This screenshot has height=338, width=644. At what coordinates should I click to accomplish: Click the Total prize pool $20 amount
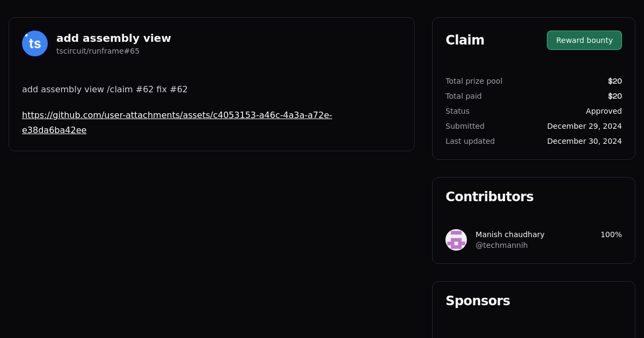[614, 81]
